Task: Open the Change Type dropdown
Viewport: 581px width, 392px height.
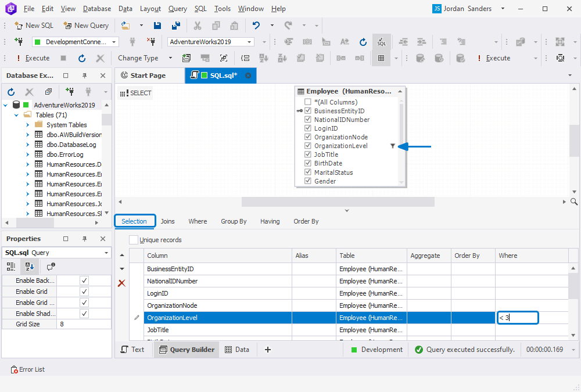Action: coord(146,57)
